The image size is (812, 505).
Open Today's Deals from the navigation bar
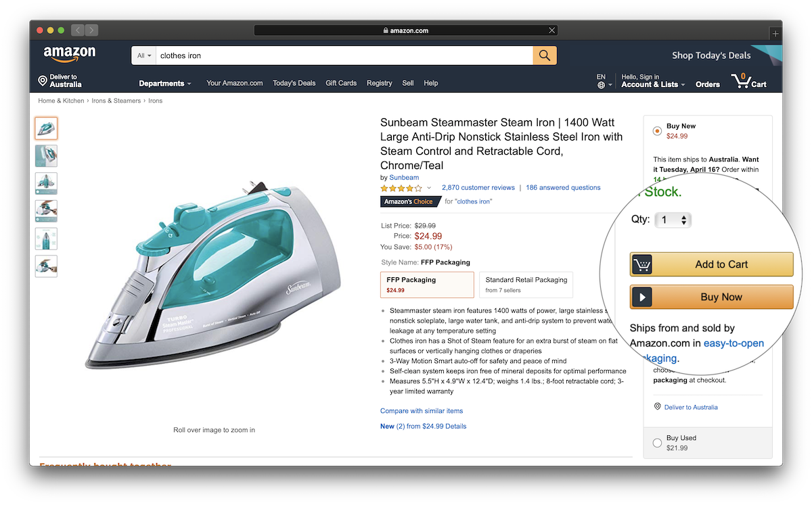294,82
